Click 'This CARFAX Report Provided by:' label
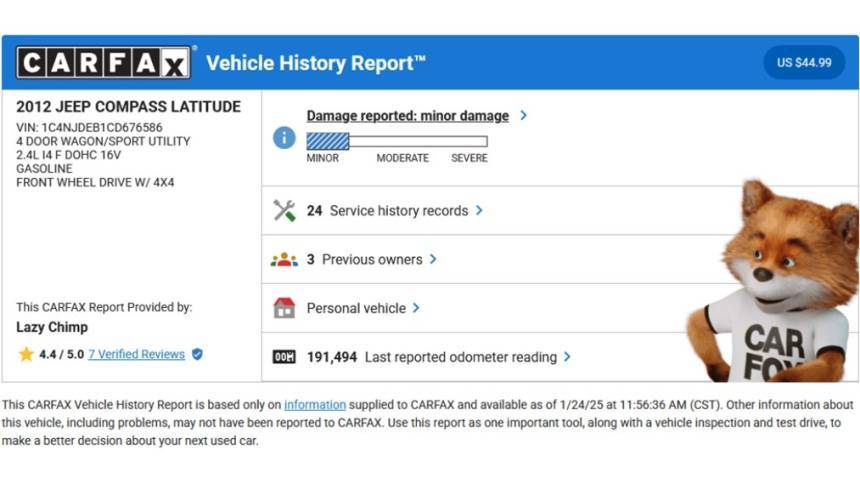Image resolution: width=860 pixels, height=484 pixels. [x=104, y=307]
